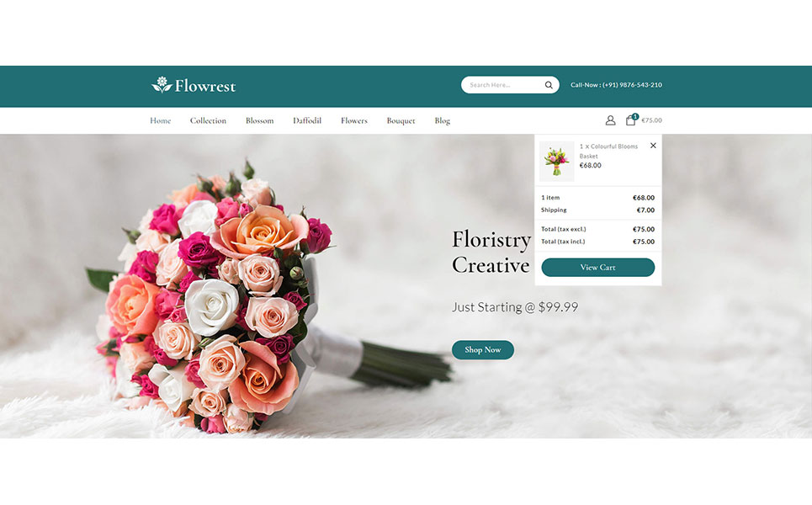Remove Colourful Blooms Basket from cart
The width and height of the screenshot is (812, 505).
pos(653,146)
